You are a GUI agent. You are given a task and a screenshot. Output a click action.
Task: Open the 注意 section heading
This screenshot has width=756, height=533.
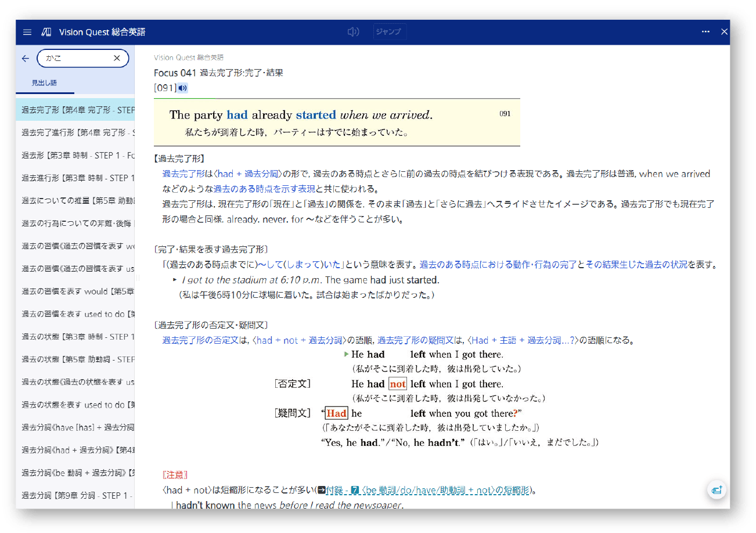(174, 474)
